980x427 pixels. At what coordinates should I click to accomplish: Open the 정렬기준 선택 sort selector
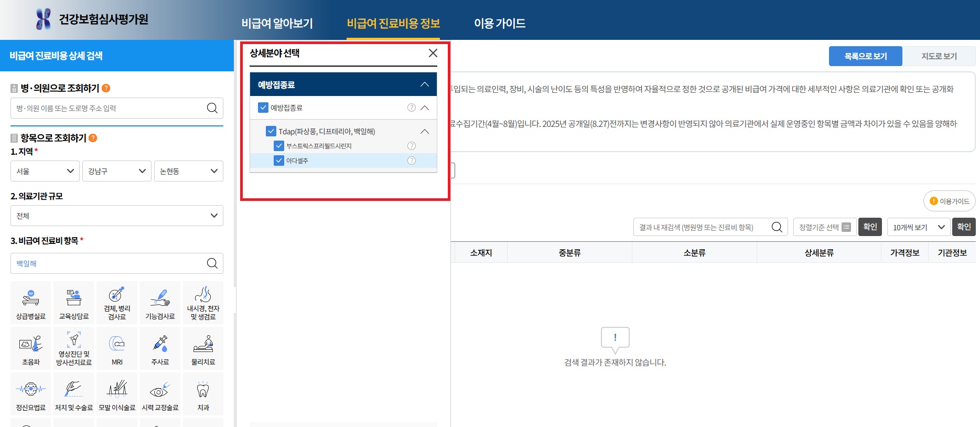tap(825, 227)
